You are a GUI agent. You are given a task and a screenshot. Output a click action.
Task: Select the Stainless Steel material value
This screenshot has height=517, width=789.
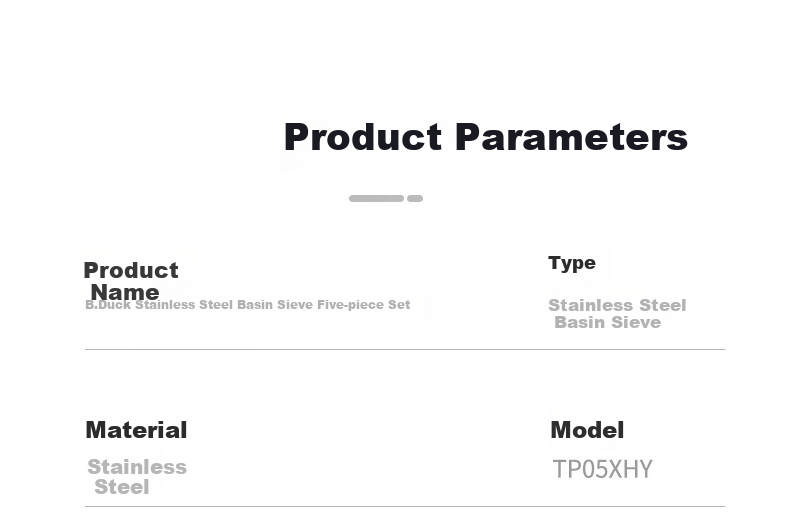click(x=137, y=477)
